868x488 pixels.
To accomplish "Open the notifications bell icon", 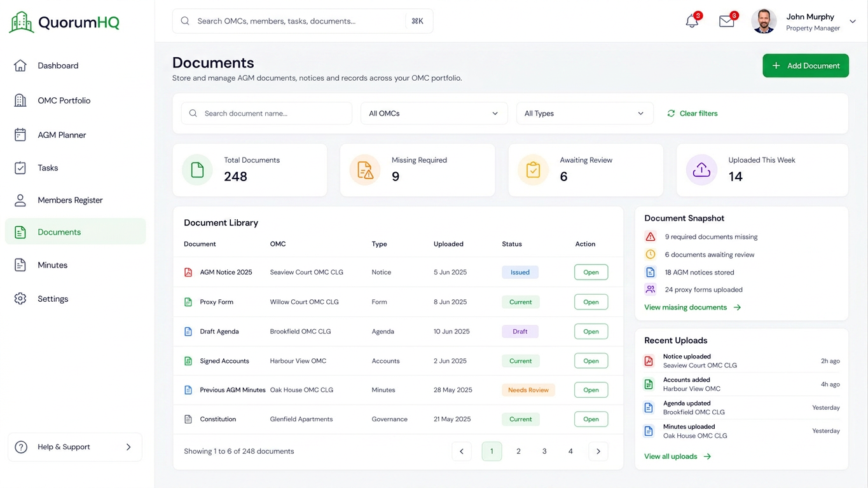I will pos(692,21).
